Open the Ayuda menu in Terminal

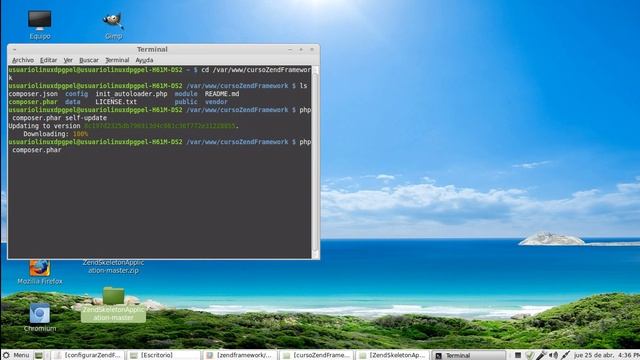tap(144, 60)
